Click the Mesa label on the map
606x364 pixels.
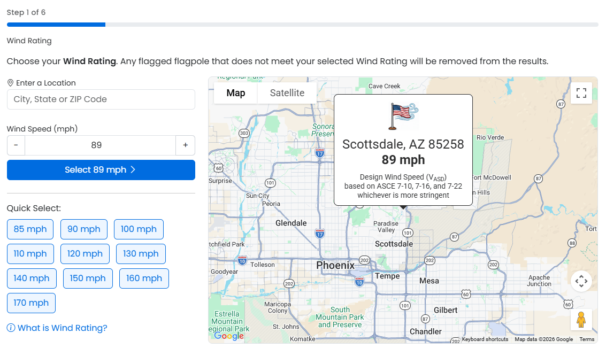coord(429,281)
